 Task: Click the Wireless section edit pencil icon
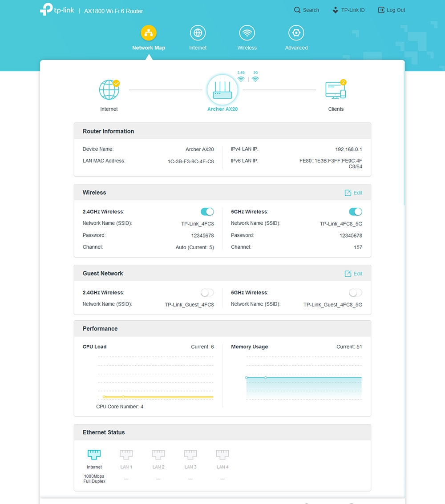(x=348, y=193)
